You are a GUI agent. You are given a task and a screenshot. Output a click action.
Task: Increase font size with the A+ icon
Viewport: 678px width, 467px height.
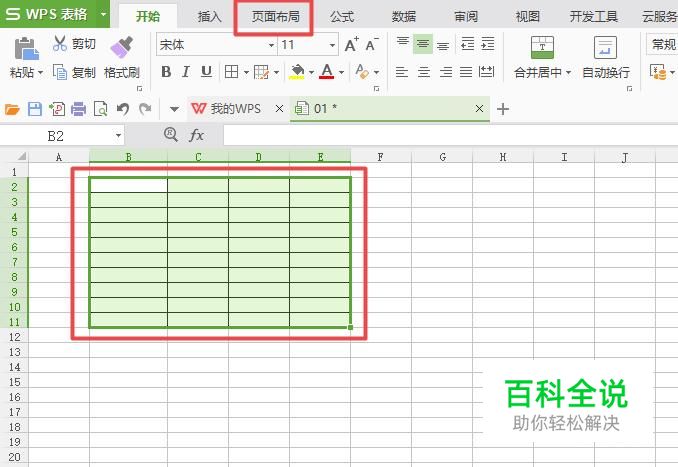352,45
